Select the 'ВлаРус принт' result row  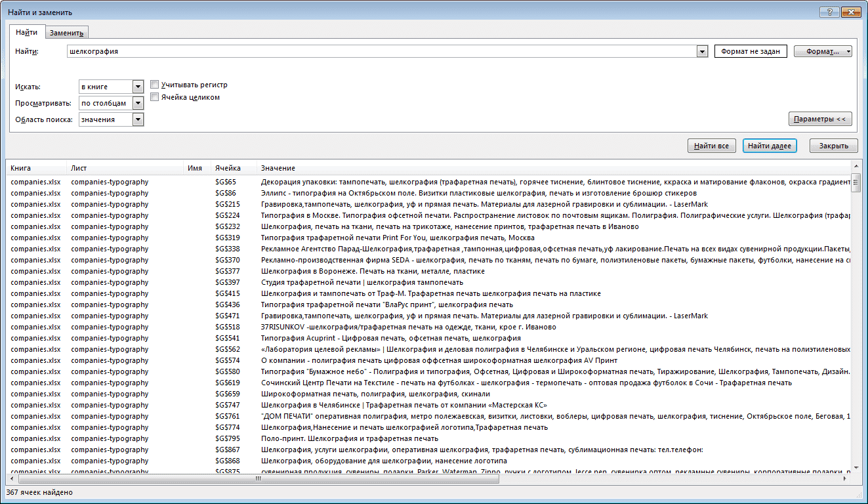click(428, 304)
